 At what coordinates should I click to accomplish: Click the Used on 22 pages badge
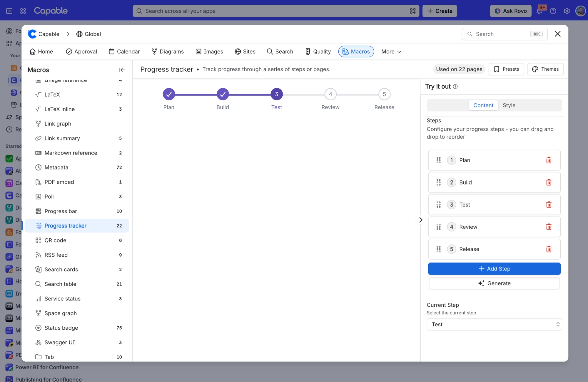click(459, 69)
